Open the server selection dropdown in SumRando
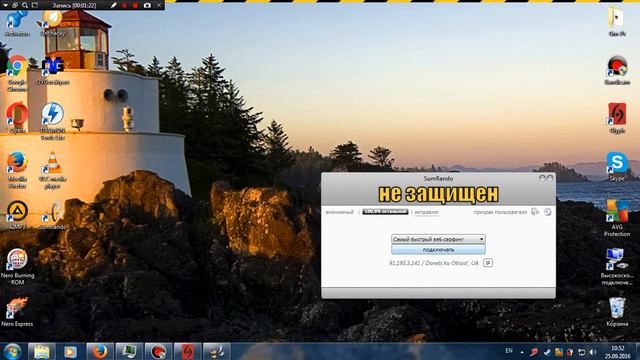The width and height of the screenshot is (640, 360). pos(438,239)
